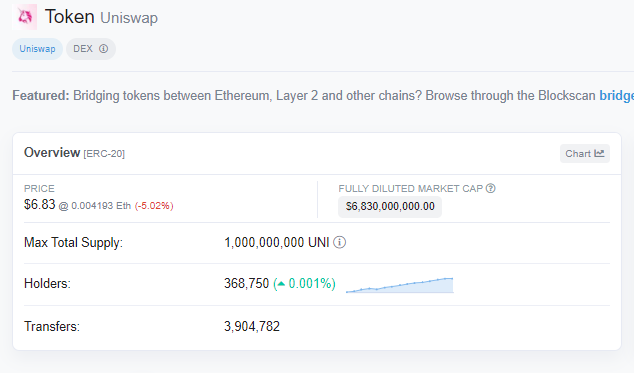
Task: Select the $6.83 price value
Action: [x=39, y=205]
